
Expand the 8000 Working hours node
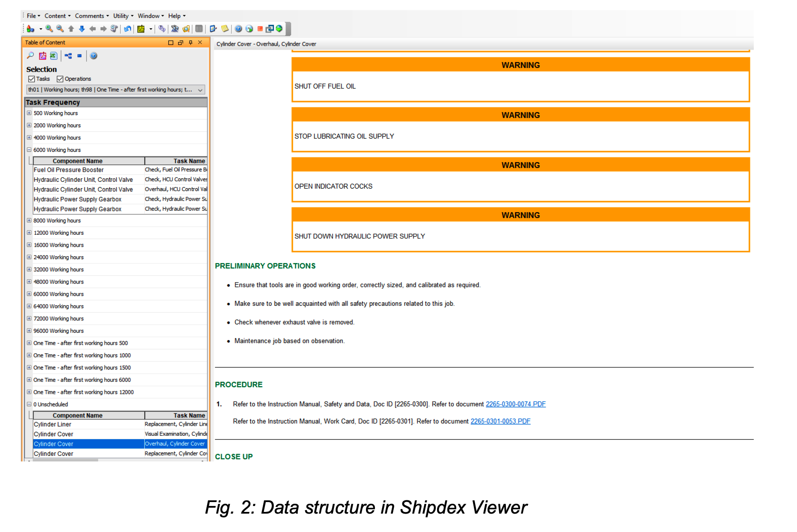click(x=29, y=221)
